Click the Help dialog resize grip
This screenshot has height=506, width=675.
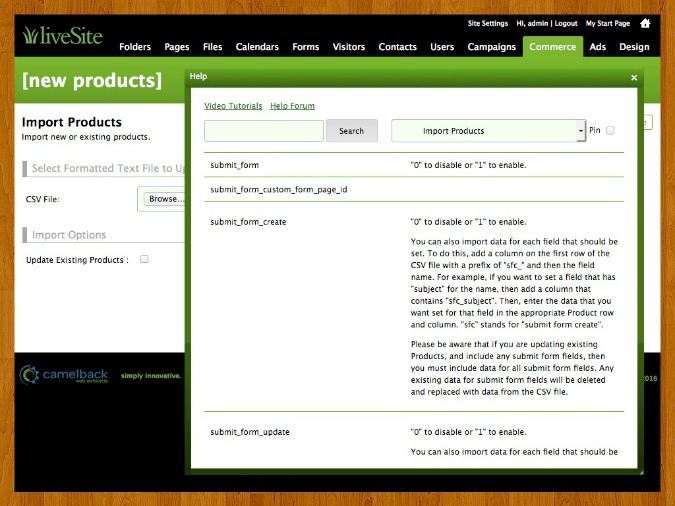coord(641,472)
